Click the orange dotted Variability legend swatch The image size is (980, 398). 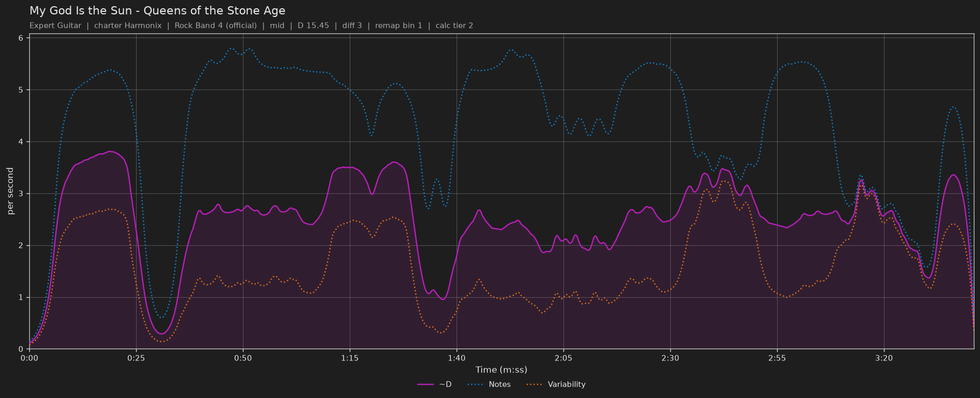pos(535,384)
